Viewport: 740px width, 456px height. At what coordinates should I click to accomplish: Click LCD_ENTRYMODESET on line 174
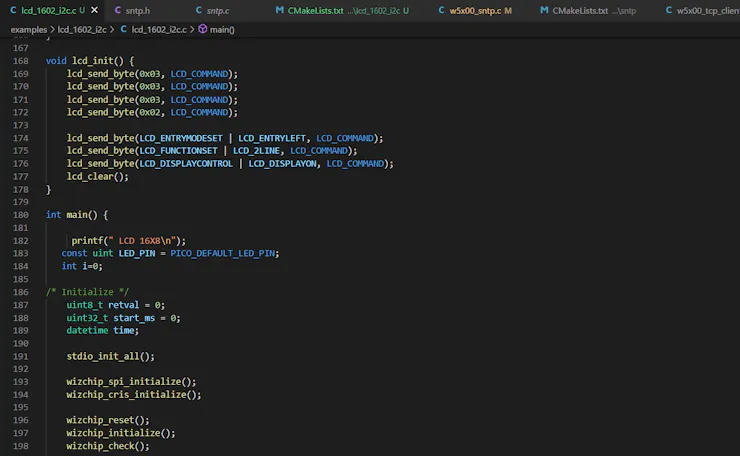[181, 138]
